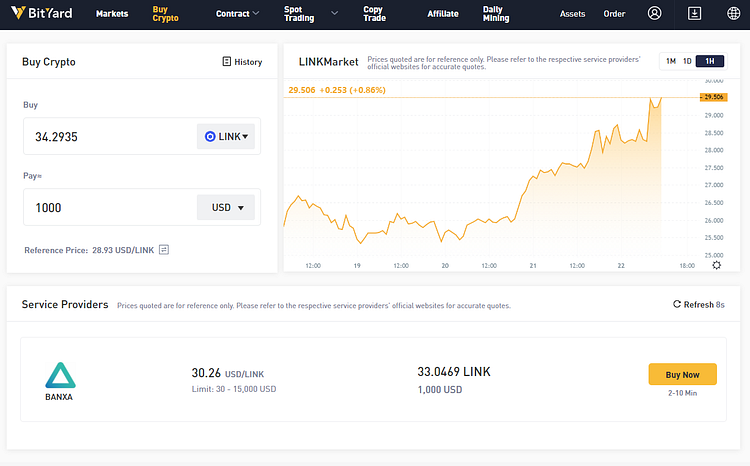The image size is (750, 466).
Task: Open Spot Trading menu item
Action: tap(299, 13)
